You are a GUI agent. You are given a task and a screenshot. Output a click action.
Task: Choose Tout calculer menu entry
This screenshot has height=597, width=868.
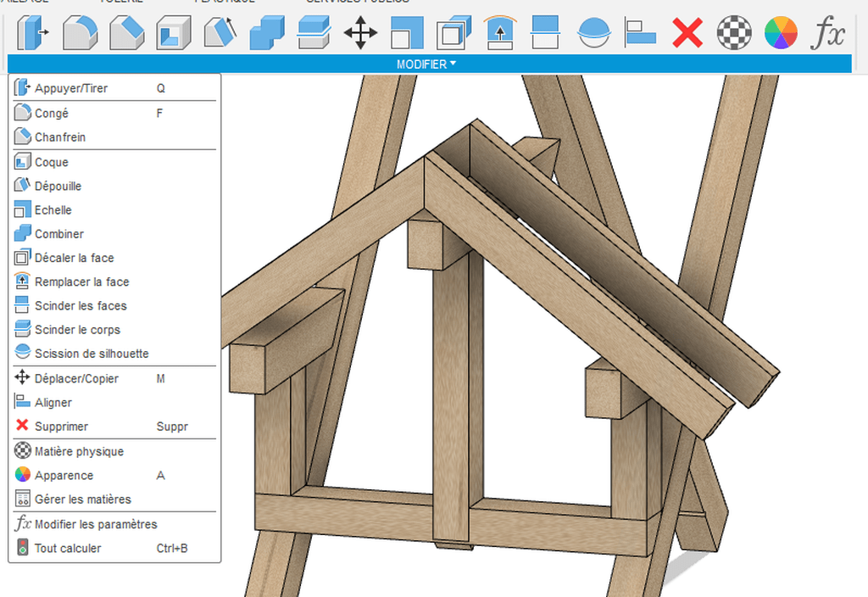coord(114,549)
